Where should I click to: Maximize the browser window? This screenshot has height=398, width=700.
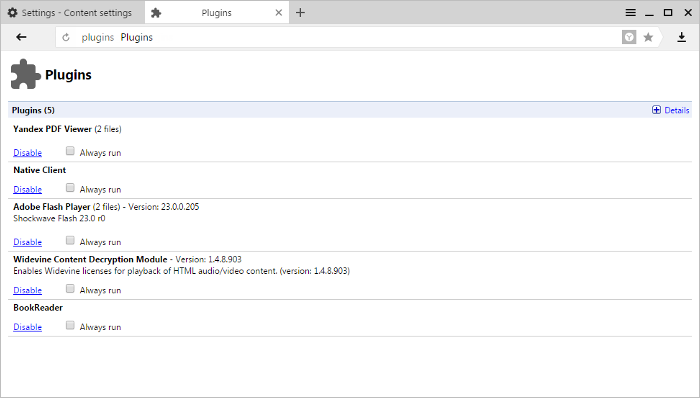point(668,12)
